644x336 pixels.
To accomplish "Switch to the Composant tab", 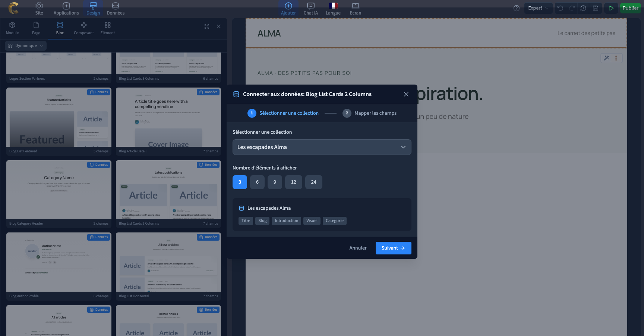I will [x=84, y=28].
